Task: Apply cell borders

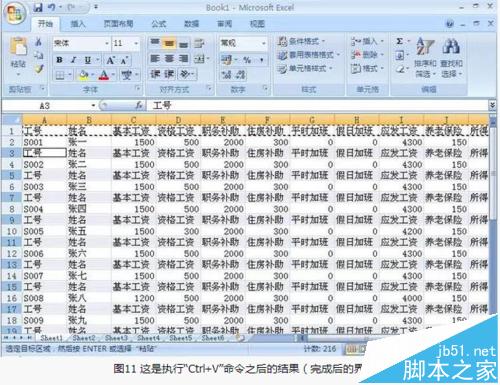Action: tap(60, 75)
